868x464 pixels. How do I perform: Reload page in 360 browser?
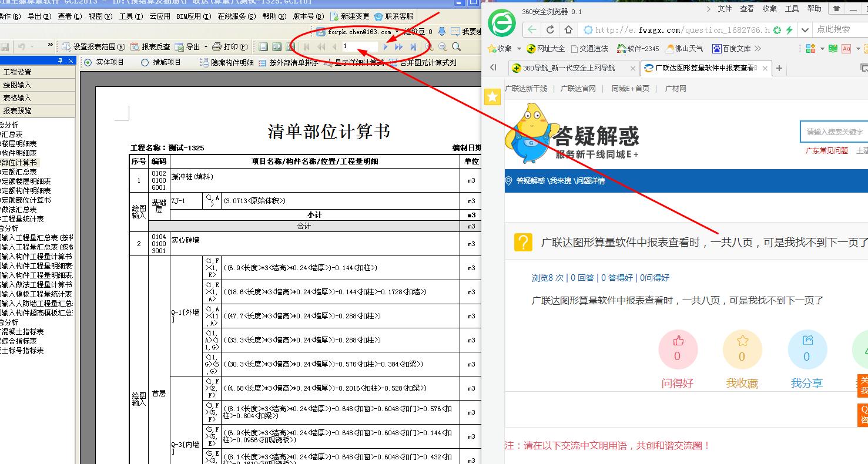click(x=550, y=29)
